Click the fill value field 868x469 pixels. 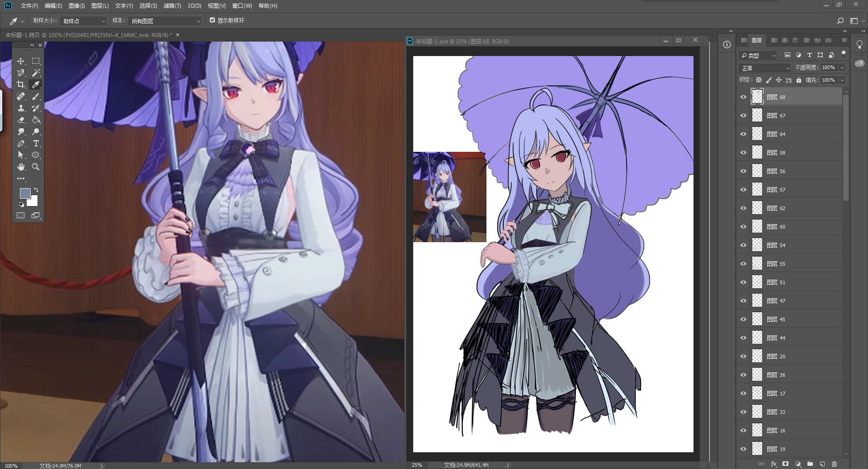coord(829,80)
